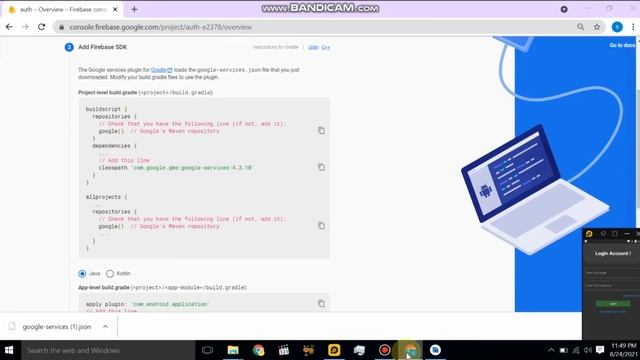Open the Gradle plugin link
The height and width of the screenshot is (360, 640).
(161, 70)
